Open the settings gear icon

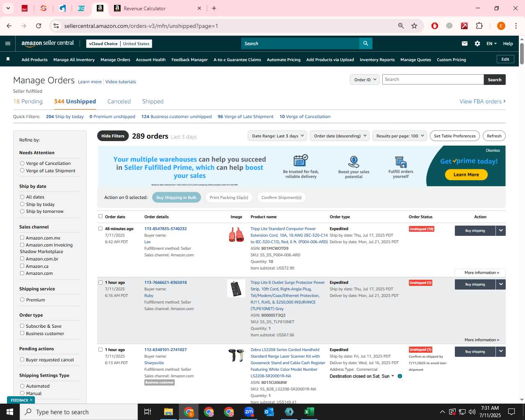477,43
